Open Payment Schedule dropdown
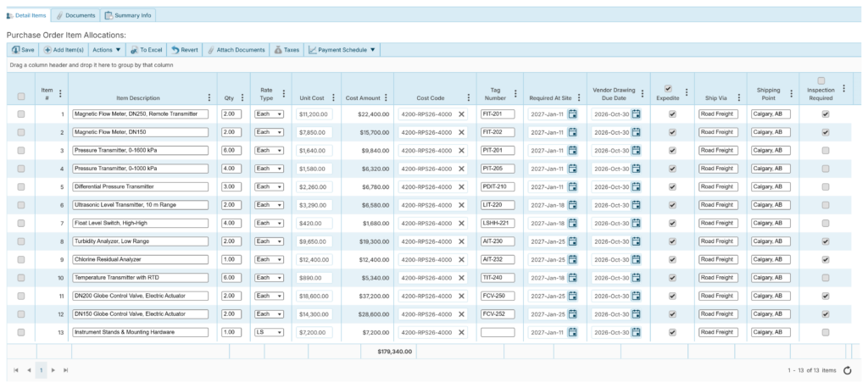This screenshot has width=868, height=388. 342,50
